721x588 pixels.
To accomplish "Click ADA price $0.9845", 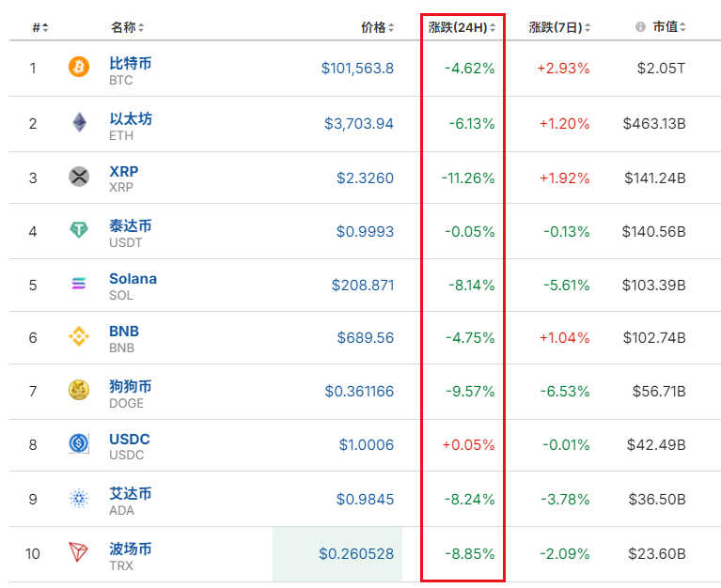I will point(365,500).
